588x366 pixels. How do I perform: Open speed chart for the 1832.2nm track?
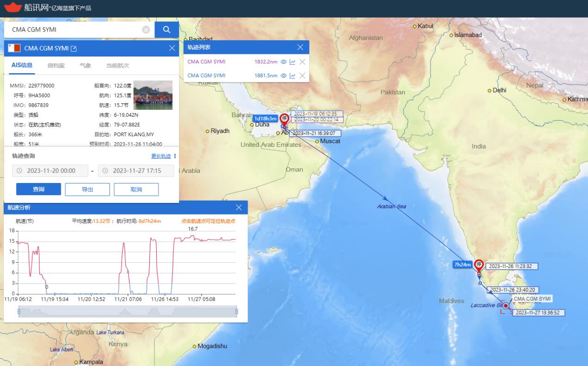[x=293, y=62]
